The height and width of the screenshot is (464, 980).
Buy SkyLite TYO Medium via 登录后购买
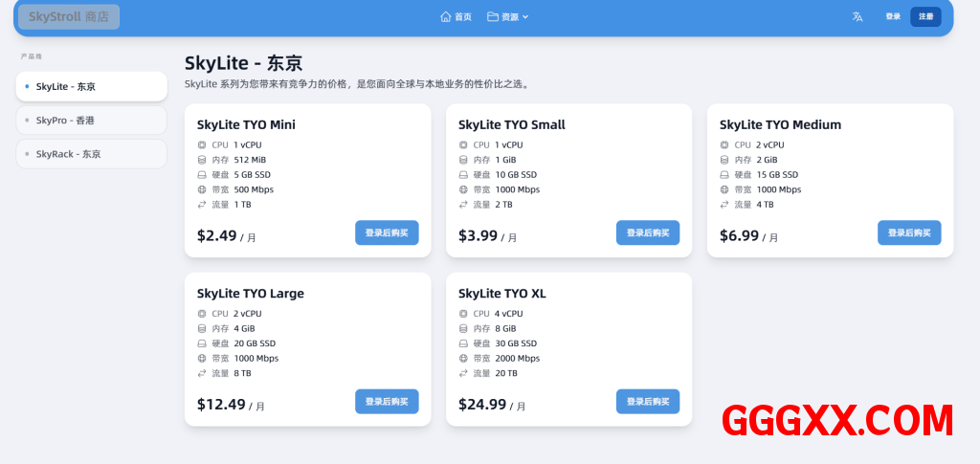point(909,232)
